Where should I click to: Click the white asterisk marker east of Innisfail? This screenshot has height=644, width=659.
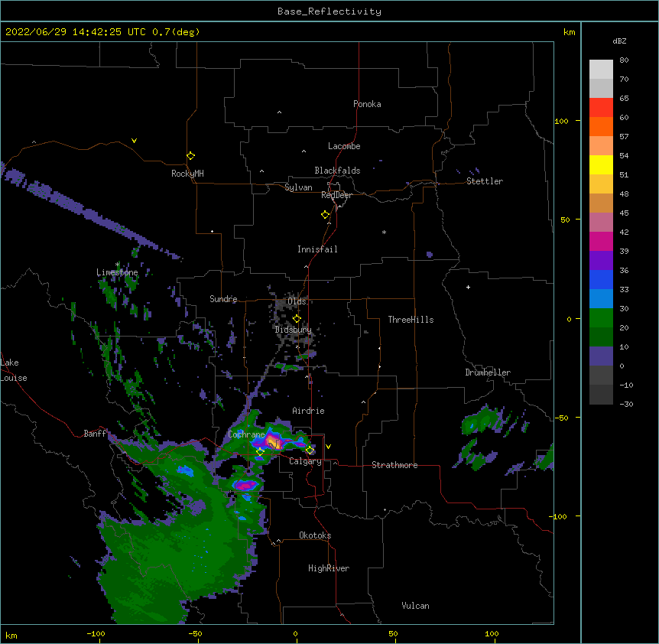(x=384, y=233)
